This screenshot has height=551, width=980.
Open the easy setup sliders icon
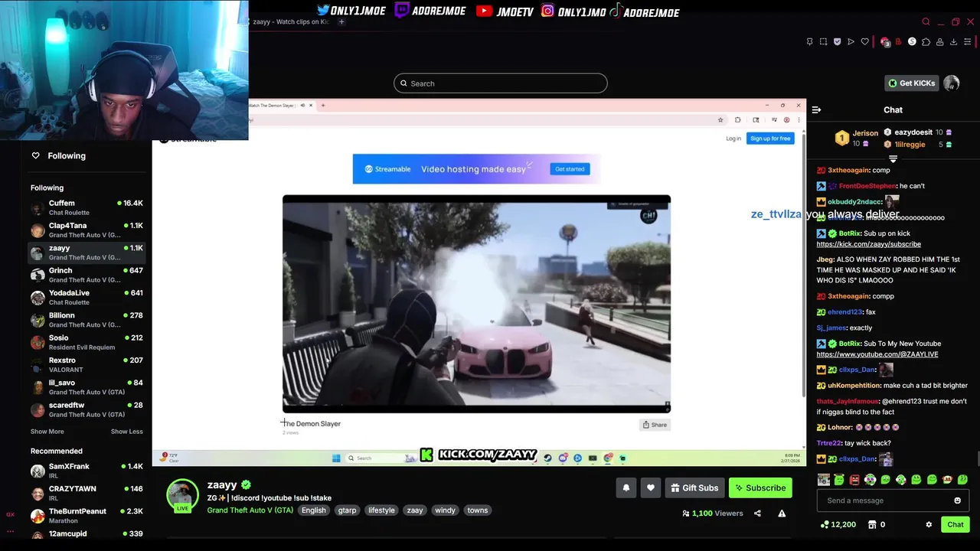pyautogui.click(x=967, y=42)
